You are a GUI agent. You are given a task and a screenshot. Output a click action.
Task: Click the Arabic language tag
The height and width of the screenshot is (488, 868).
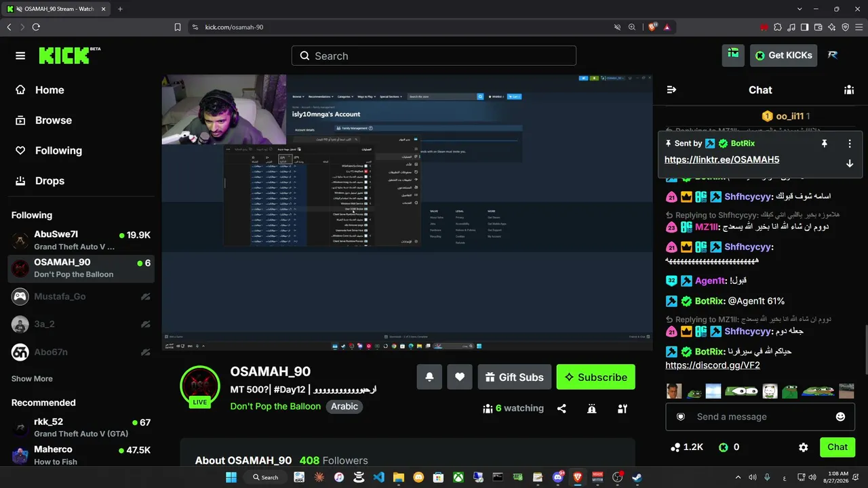click(344, 407)
